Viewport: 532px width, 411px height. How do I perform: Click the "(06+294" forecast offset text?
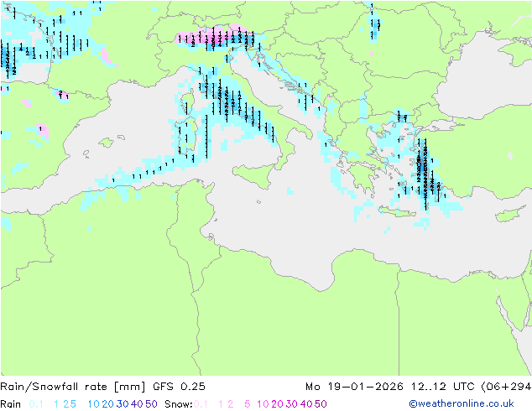point(506,387)
